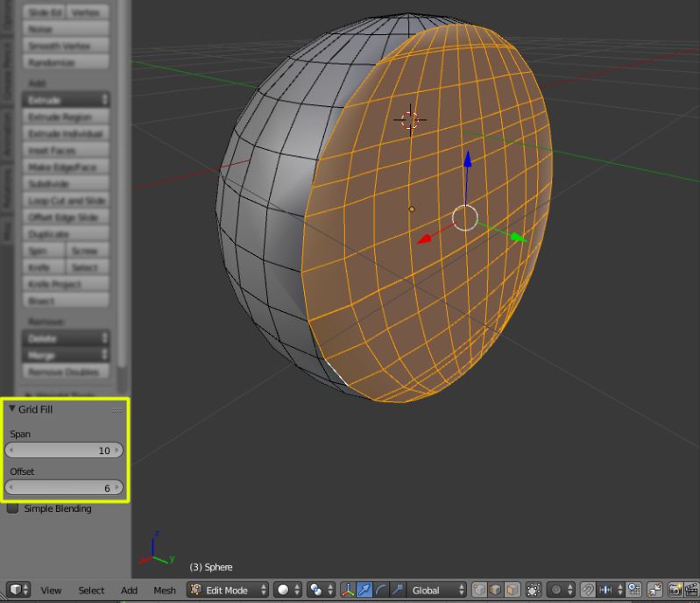
Task: Click the "(3) Sphere" object label
Action: click(211, 567)
